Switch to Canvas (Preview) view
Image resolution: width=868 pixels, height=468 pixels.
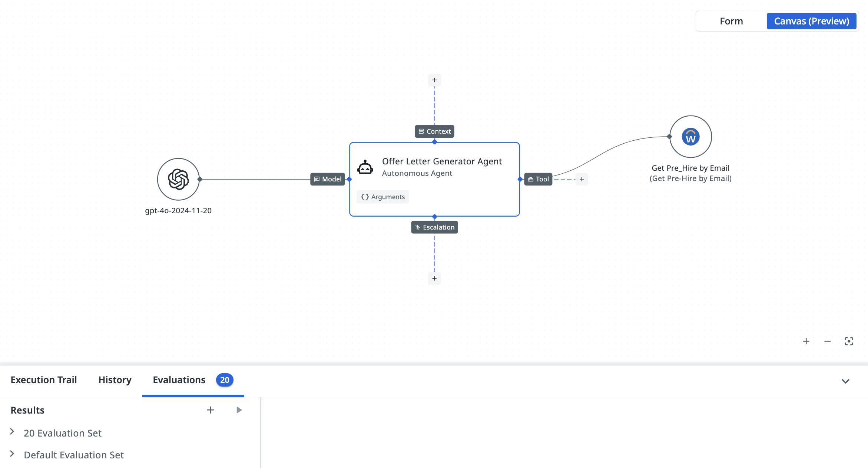coord(811,21)
